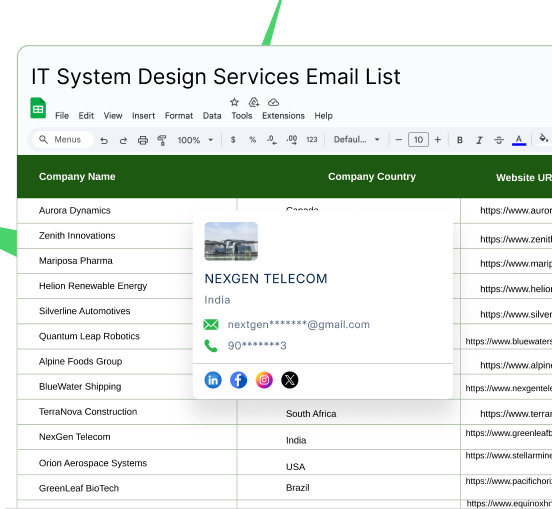Click the NEXGEN TELECOM card title
This screenshot has width=552, height=509.
[266, 279]
